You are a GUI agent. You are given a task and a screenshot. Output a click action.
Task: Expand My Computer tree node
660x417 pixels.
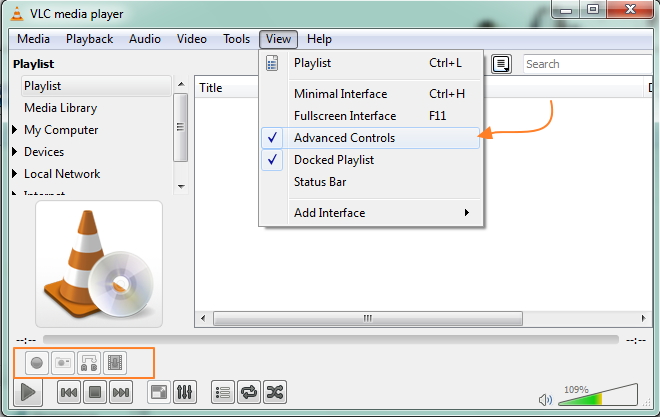tap(15, 130)
